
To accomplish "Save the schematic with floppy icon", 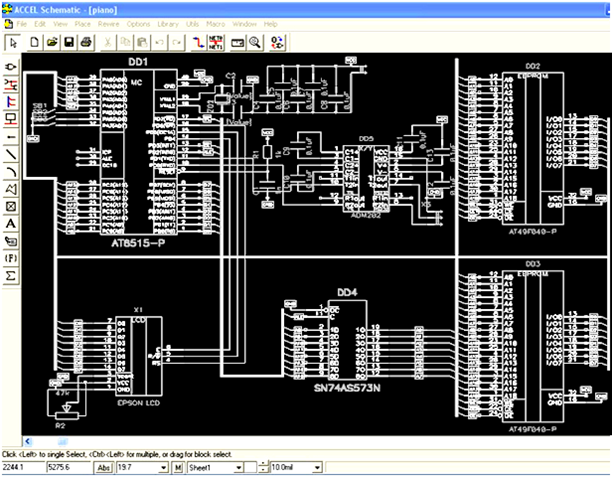I will point(69,42).
